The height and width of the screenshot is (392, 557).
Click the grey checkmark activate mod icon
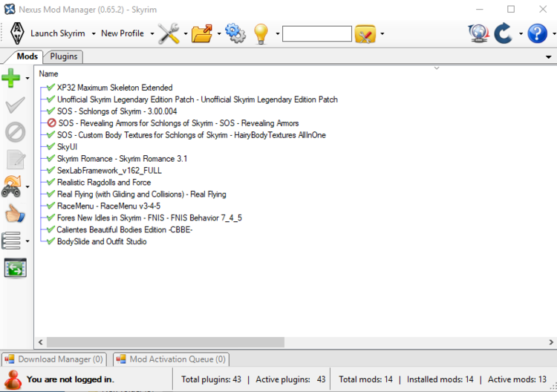point(16,105)
